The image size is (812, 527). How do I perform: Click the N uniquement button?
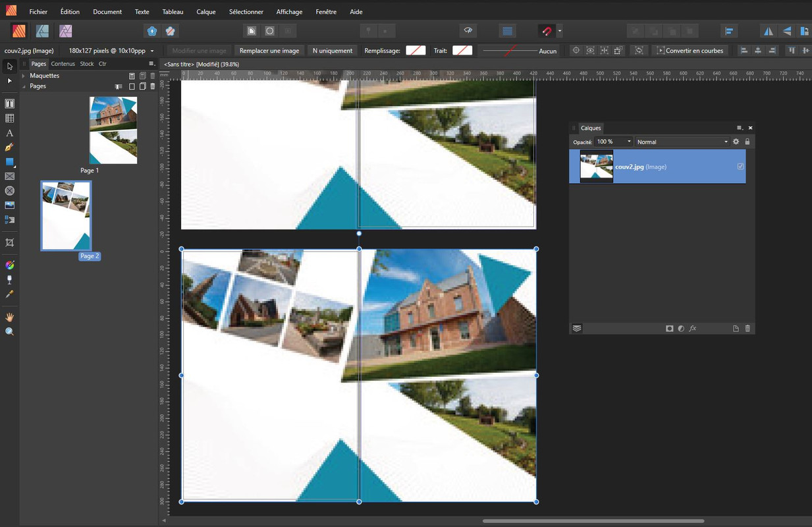(x=333, y=51)
